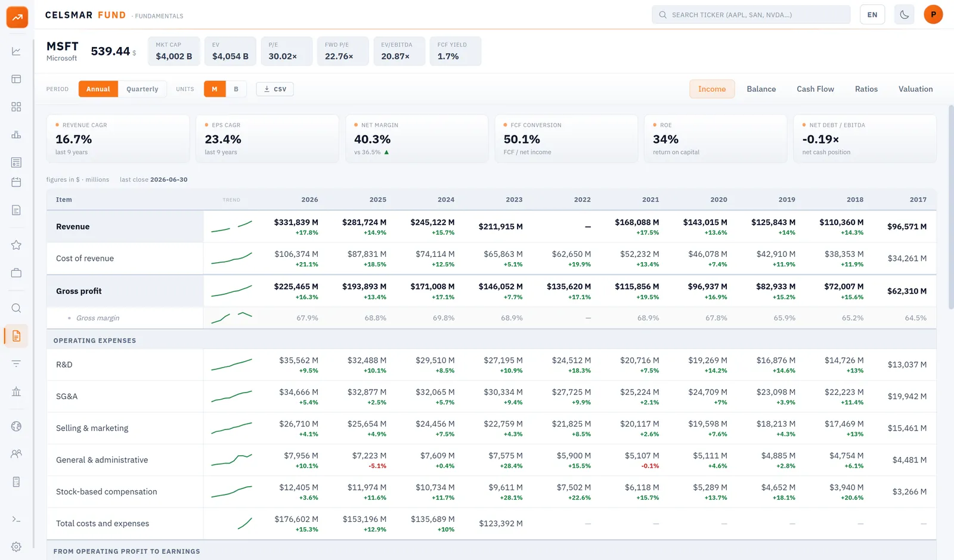Switch to the Ratios tab
954x560 pixels.
tap(866, 89)
